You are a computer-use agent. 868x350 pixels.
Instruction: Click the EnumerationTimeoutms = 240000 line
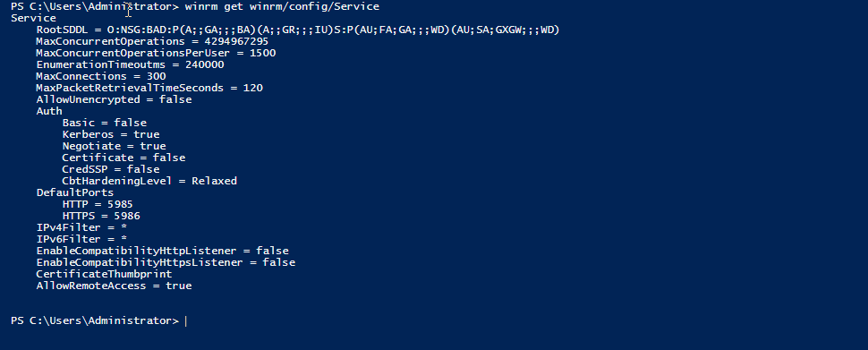[130, 64]
